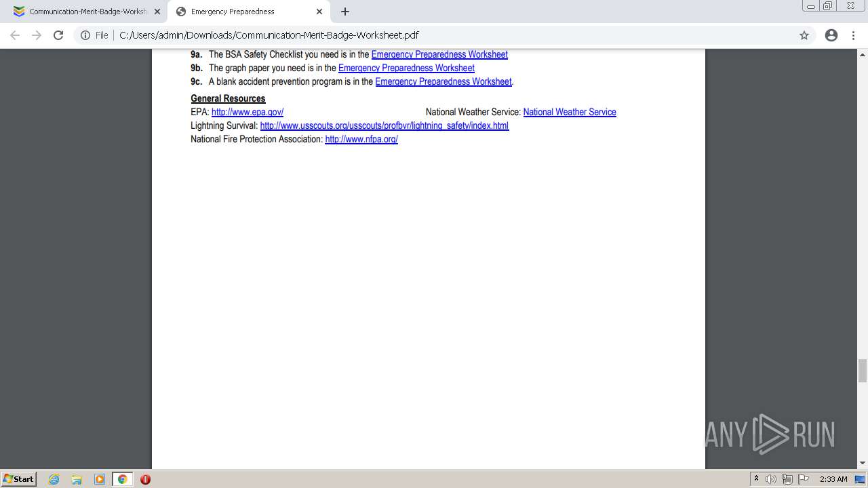868x488 pixels.
Task: Open the Action Center flag icon
Action: (804, 479)
